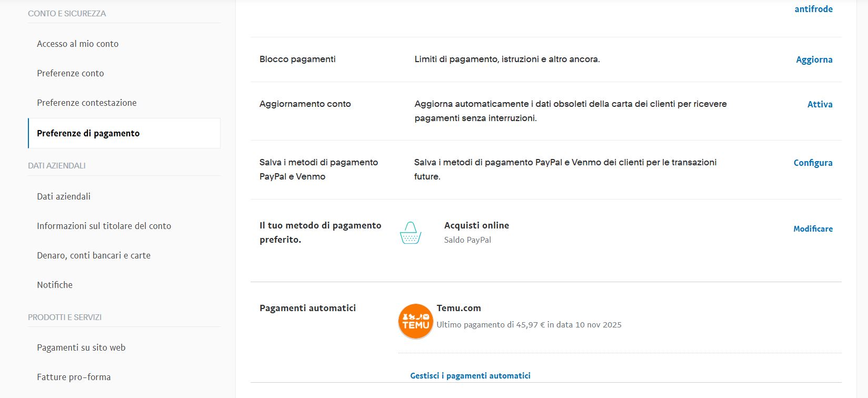Select Preferenze conto in sidebar

pos(71,73)
